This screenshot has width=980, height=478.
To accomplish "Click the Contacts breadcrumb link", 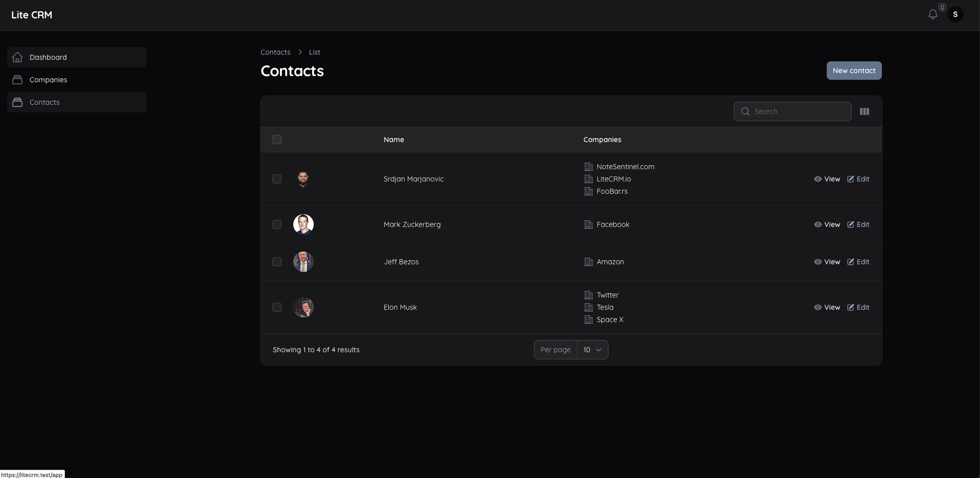I will [275, 52].
